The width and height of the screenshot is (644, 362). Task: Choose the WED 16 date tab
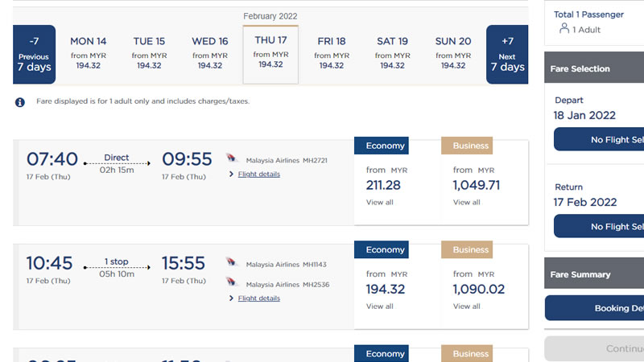[x=210, y=53]
